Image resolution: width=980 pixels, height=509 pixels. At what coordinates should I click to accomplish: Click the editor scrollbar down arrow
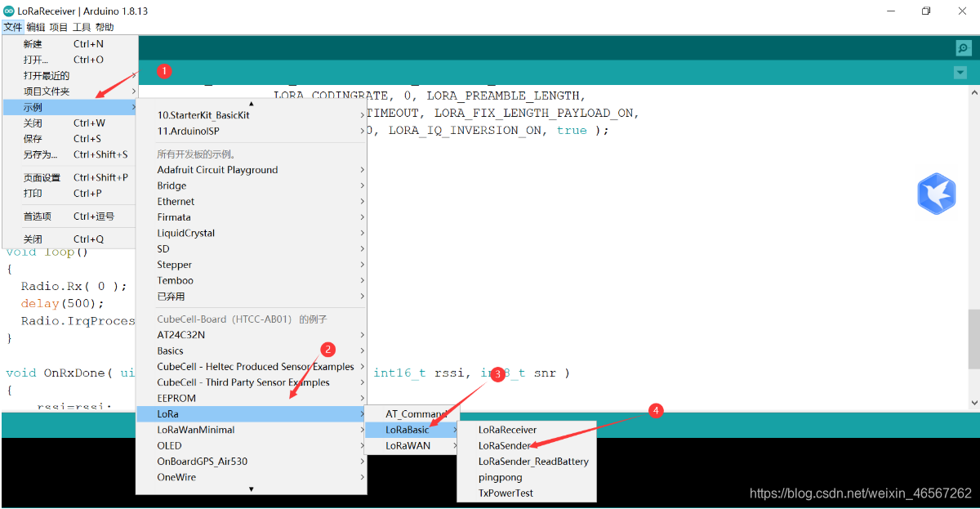973,403
